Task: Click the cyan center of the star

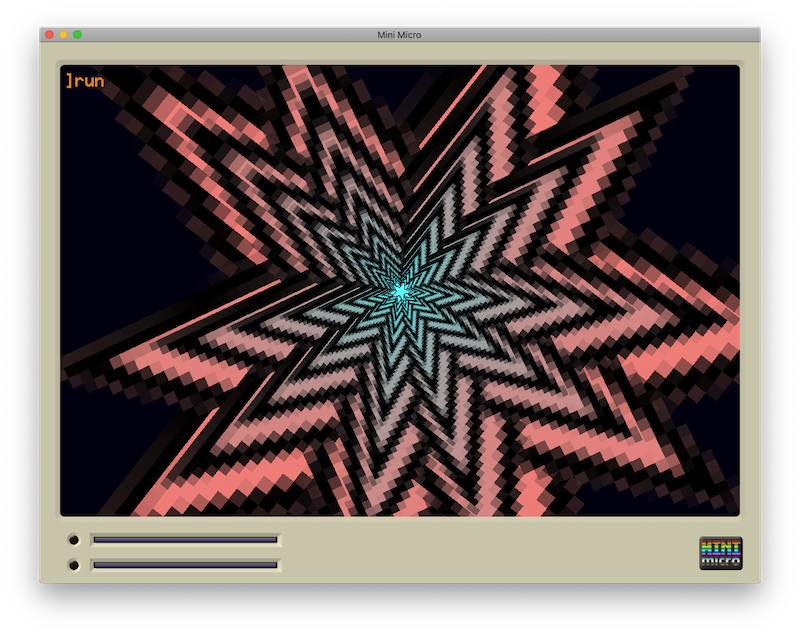Action: point(402,292)
